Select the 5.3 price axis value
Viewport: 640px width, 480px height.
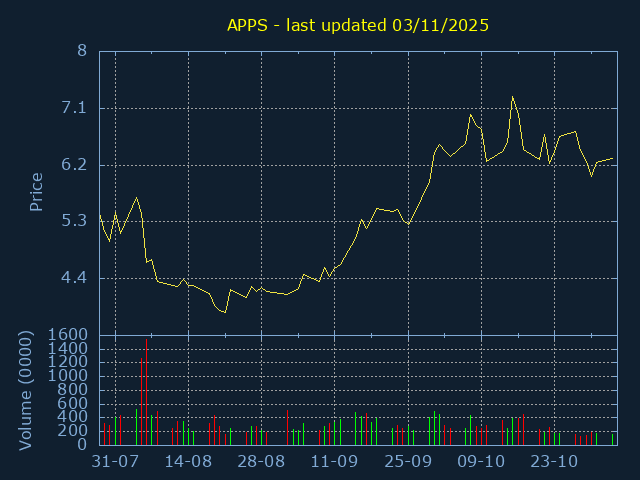point(75,221)
